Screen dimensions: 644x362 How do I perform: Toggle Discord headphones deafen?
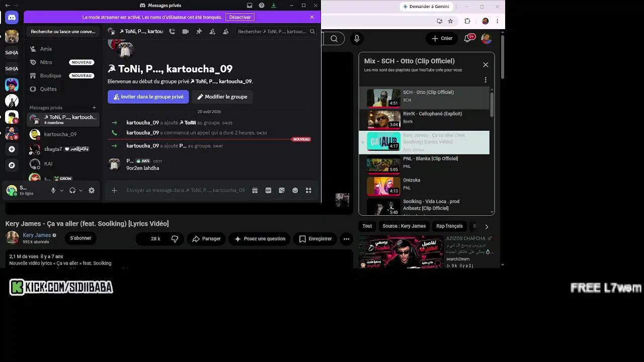point(72,191)
